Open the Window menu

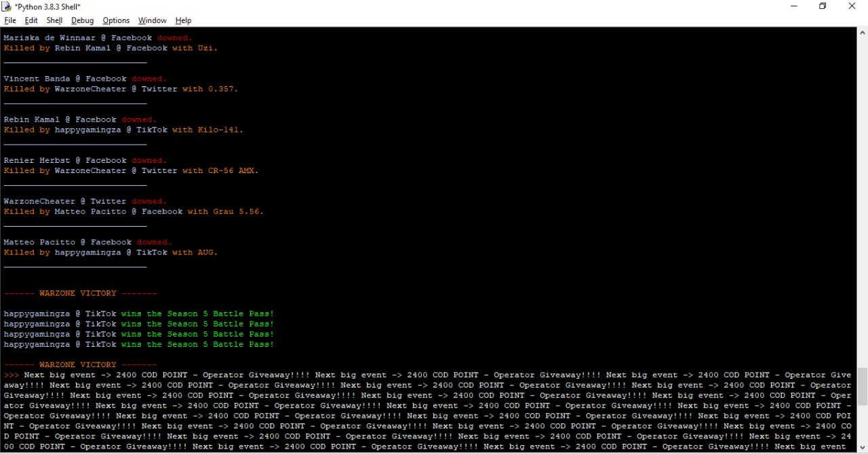pos(152,20)
